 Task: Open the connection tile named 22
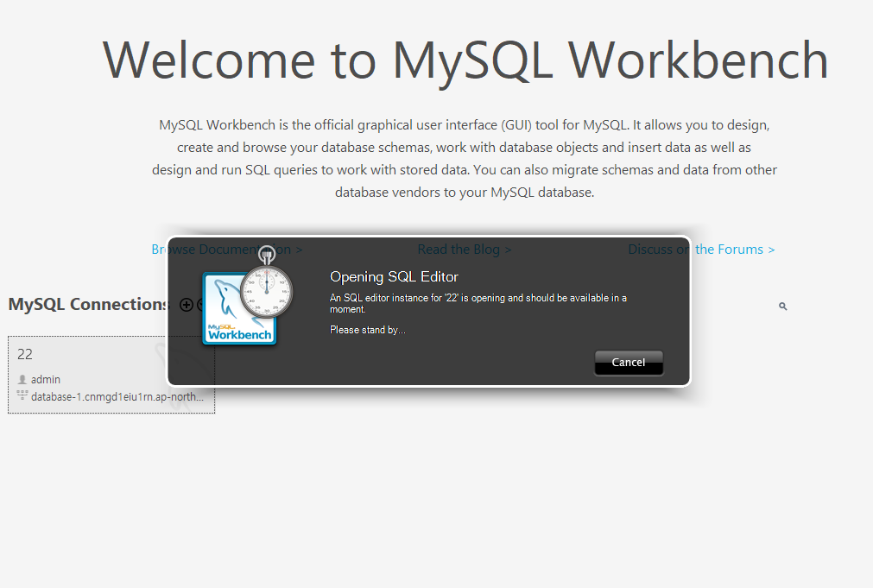(x=111, y=375)
